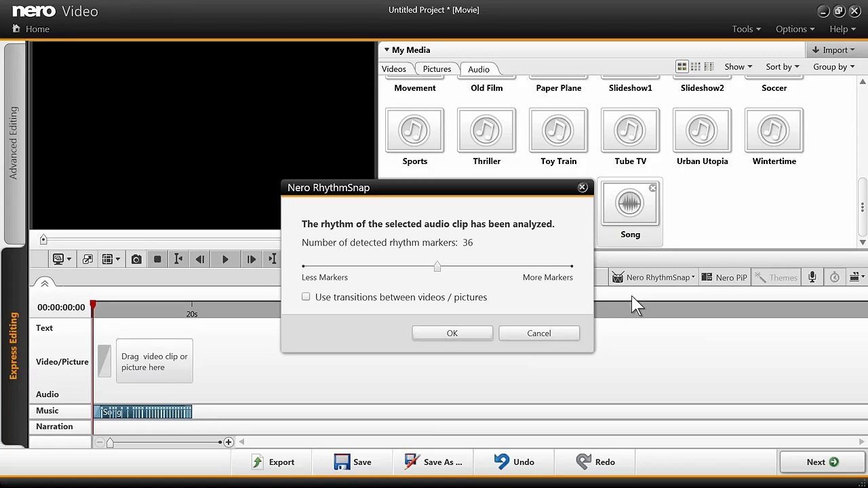Remove the Song clip using its X icon
This screenshot has height=488, width=868.
(x=652, y=188)
